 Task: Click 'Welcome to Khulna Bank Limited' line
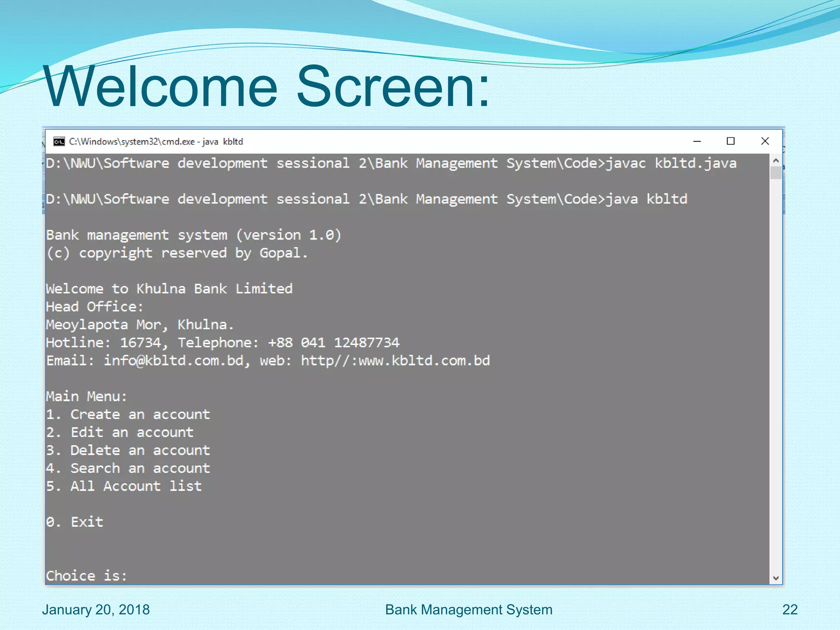pyautogui.click(x=169, y=289)
